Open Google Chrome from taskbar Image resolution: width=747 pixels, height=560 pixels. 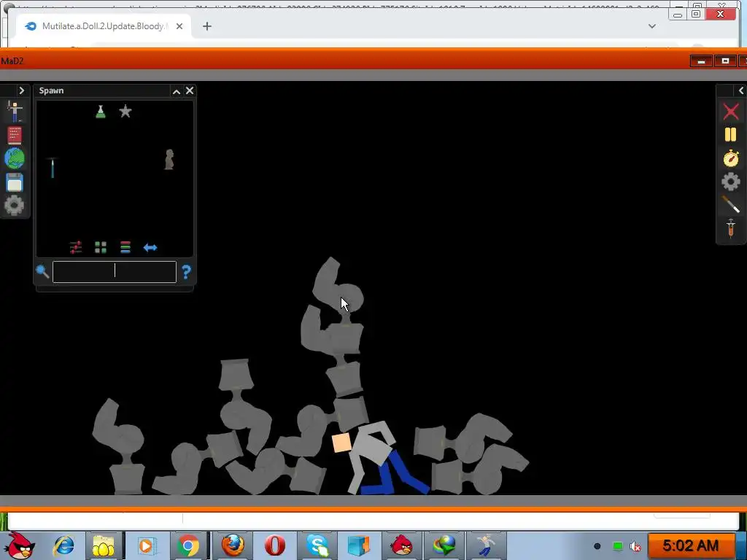pos(188,545)
